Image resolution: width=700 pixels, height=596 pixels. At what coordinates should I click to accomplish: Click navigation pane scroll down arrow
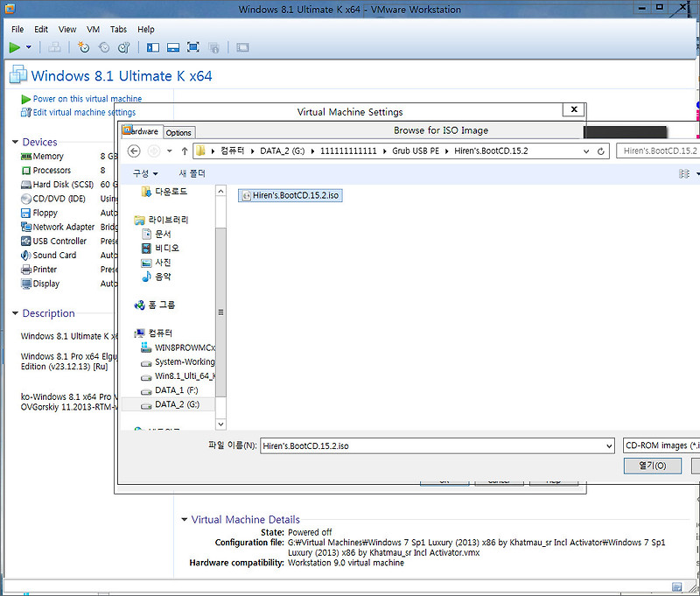tap(220, 424)
